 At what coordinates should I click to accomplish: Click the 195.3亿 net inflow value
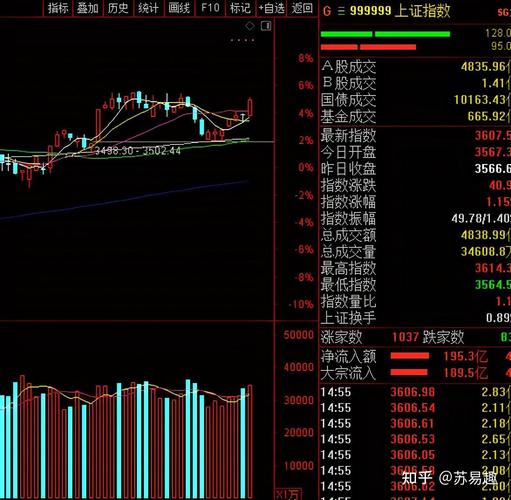[465, 356]
